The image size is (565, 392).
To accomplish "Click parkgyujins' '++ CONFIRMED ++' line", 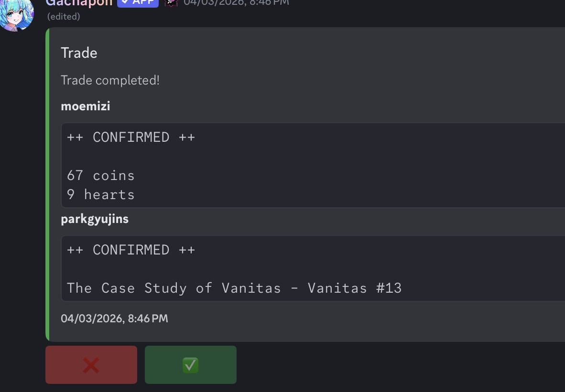I will point(131,250).
